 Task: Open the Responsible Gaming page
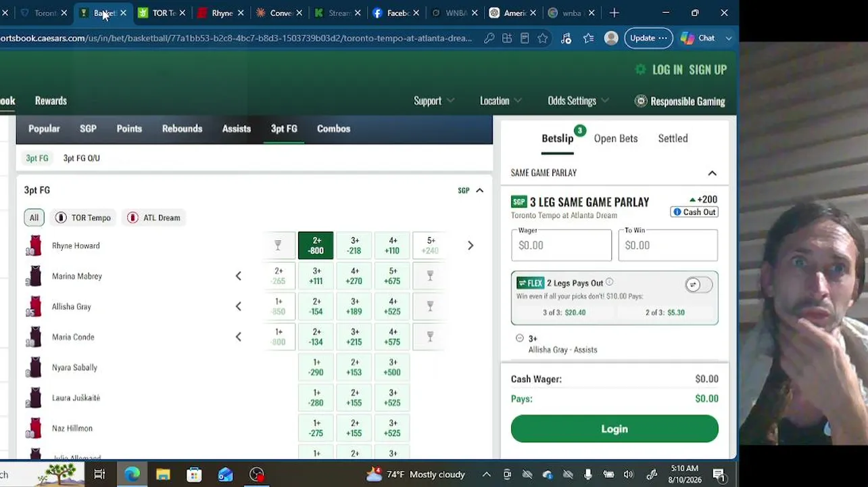[680, 101]
